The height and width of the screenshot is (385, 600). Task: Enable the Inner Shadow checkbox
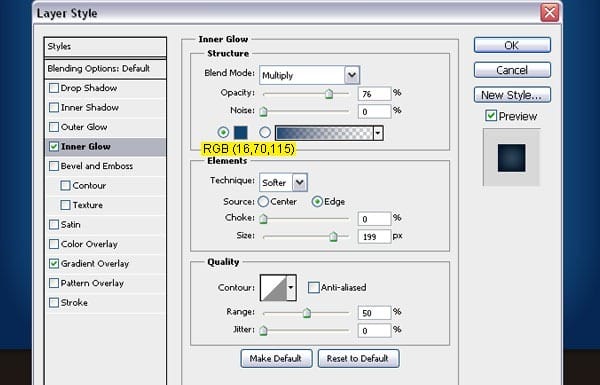(x=54, y=108)
